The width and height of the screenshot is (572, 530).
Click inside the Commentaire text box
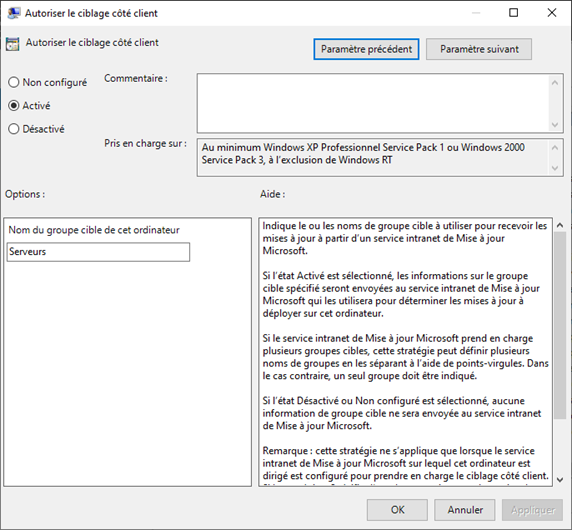click(373, 103)
